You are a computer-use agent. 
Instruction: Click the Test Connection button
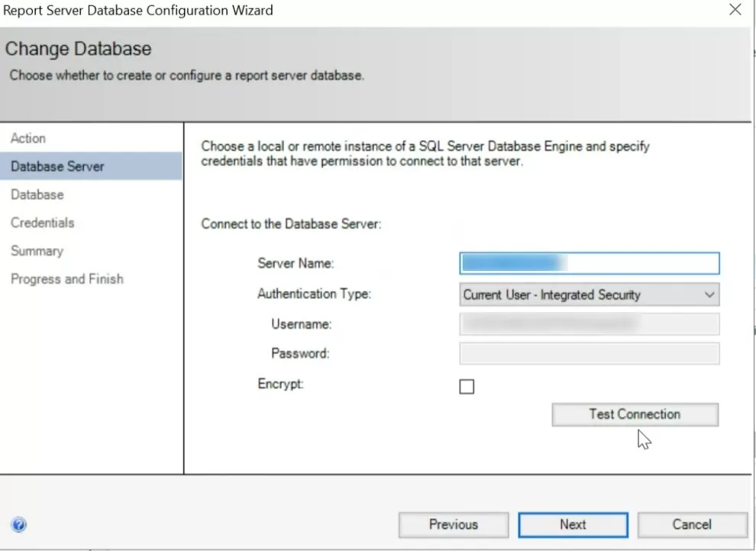point(635,414)
